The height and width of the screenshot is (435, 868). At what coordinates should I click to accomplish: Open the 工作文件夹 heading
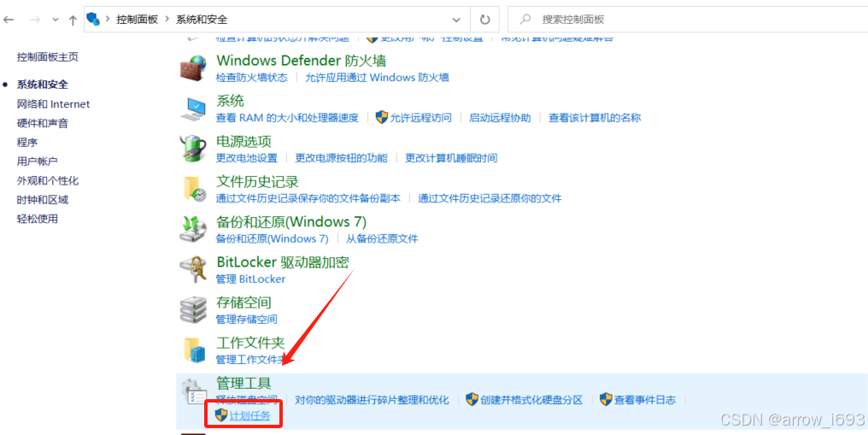(250, 343)
